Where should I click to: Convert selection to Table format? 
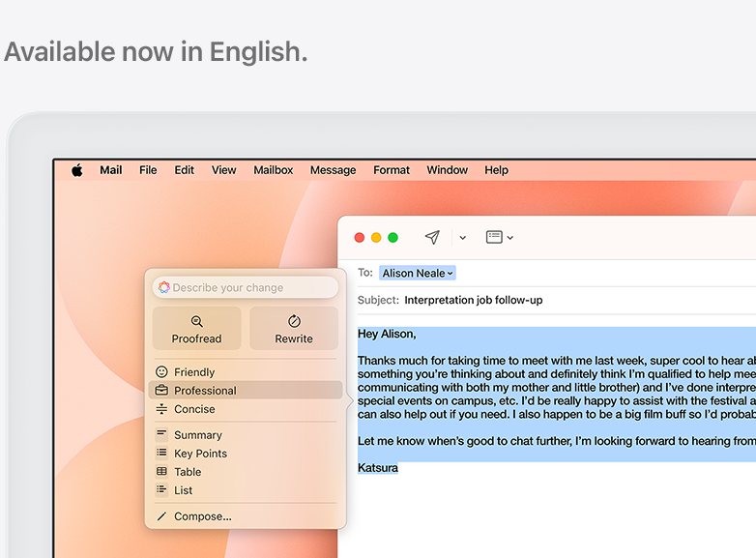pos(187,472)
